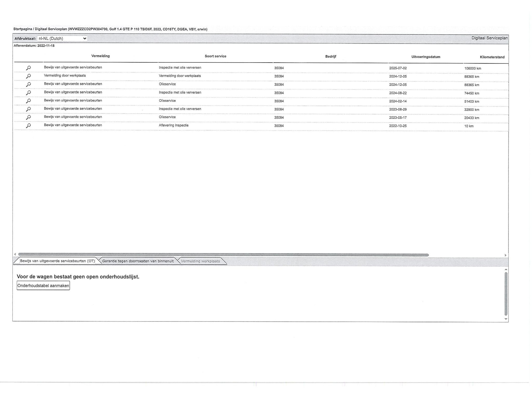Click the lower panel vertical scrollbar
Screen dimensions: 532x399
[506, 294]
